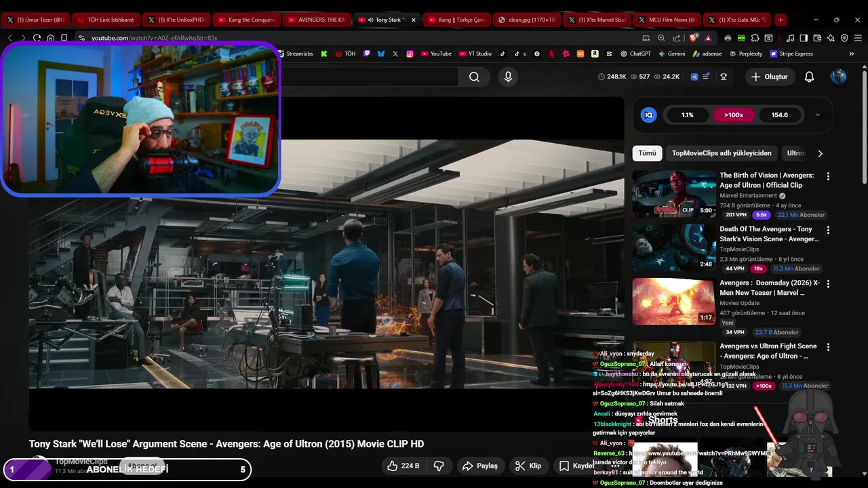Open Amazon bookmark icon

pyautogui.click(x=595, y=54)
